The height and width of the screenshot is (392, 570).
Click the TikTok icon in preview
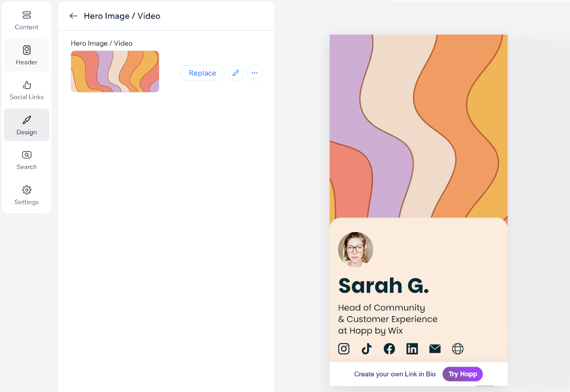tap(367, 349)
